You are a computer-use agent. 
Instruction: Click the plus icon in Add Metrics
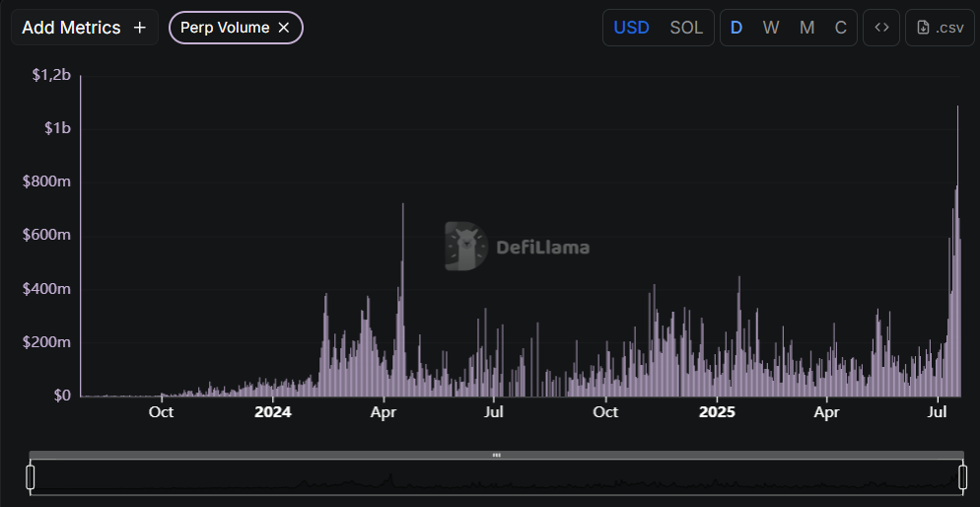[140, 28]
